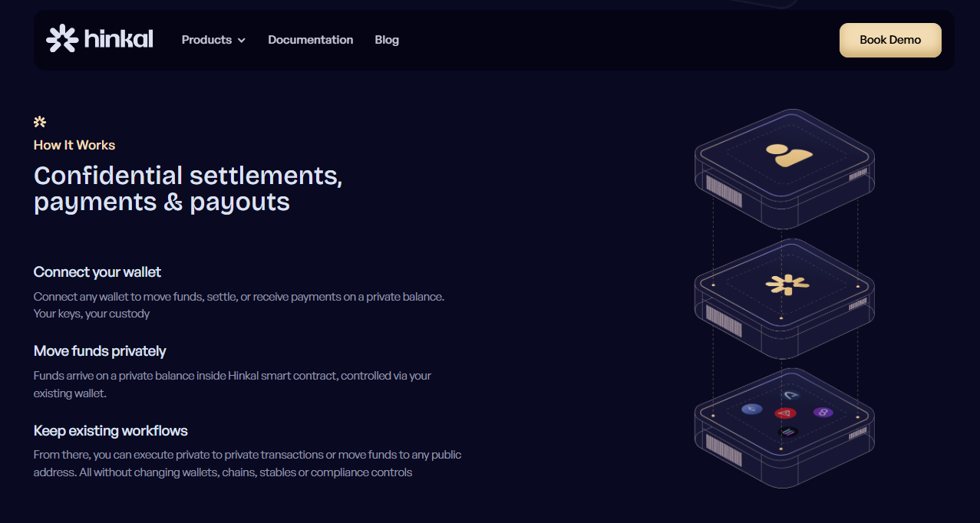980x523 pixels.
Task: Click the paragraph starting 'Funds arrive on a private balance'
Action: tap(233, 384)
